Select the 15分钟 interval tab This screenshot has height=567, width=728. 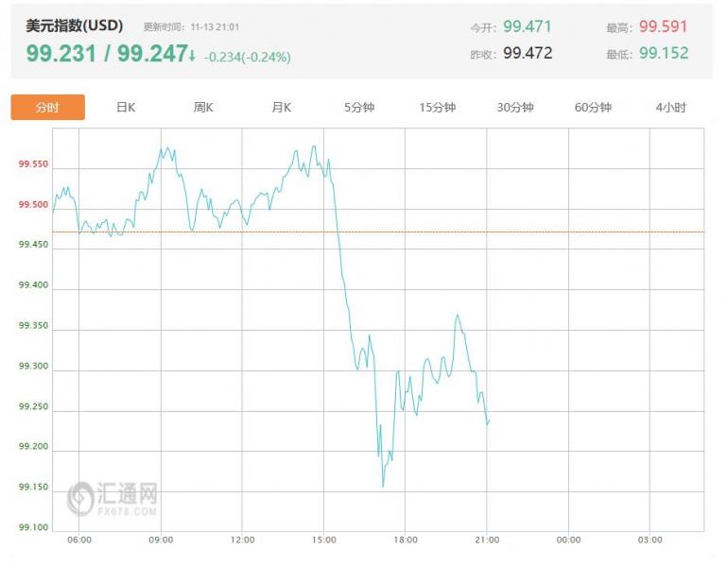click(437, 108)
